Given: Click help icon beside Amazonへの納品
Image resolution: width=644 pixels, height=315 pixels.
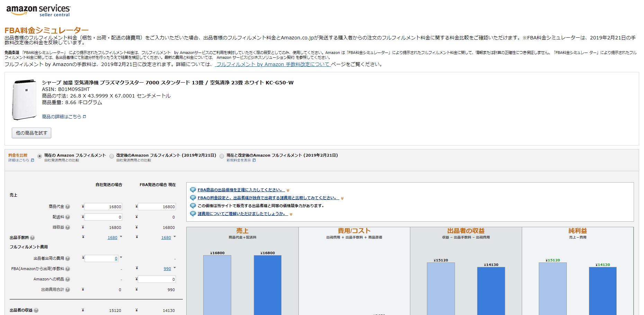Looking at the screenshot, I should (68, 279).
